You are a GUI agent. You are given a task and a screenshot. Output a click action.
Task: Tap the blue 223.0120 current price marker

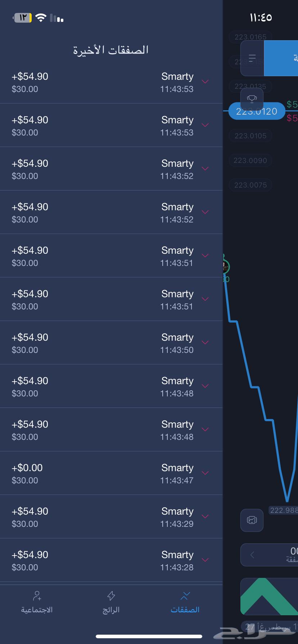tap(257, 111)
